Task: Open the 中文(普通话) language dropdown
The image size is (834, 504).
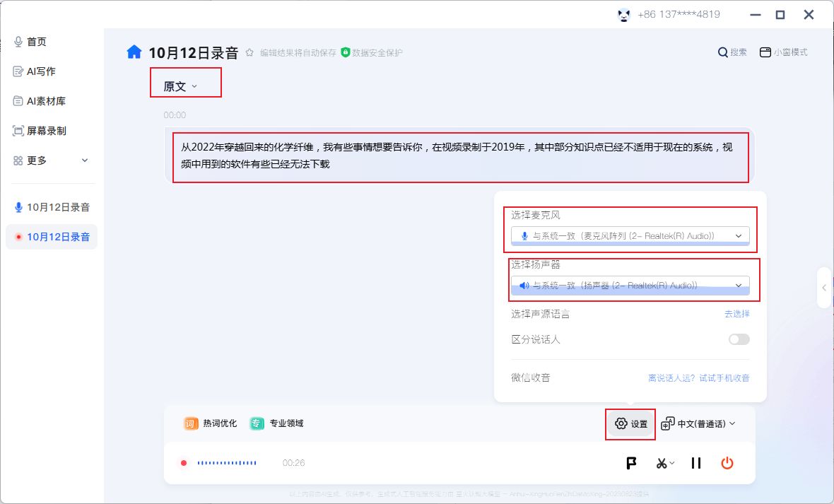Action: [698, 423]
